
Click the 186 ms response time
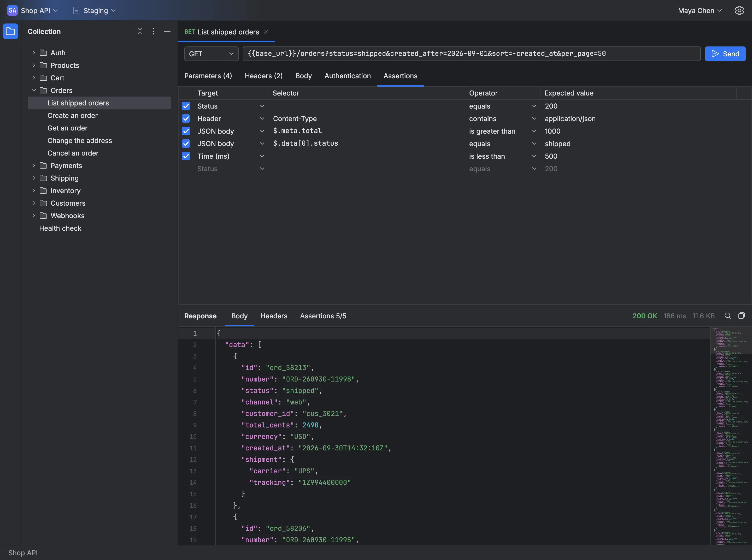(x=674, y=316)
